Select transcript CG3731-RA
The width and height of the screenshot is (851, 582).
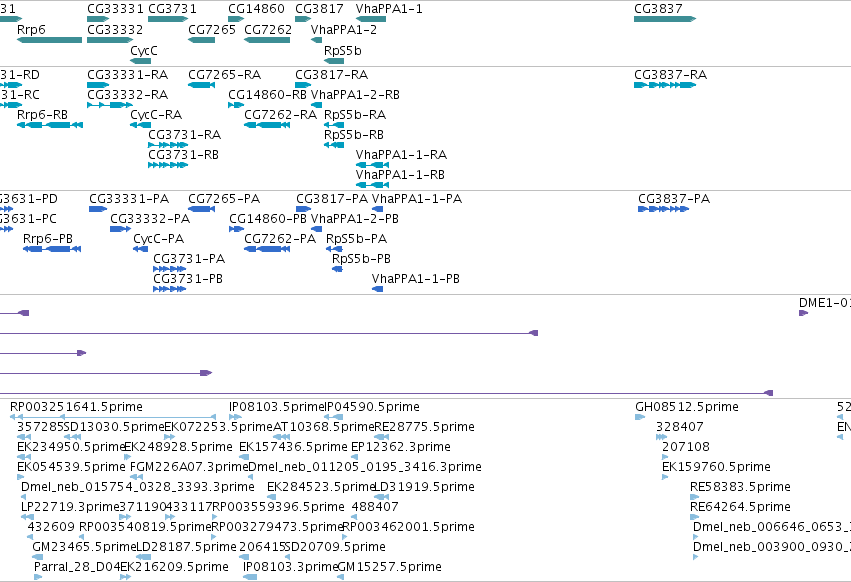click(168, 145)
